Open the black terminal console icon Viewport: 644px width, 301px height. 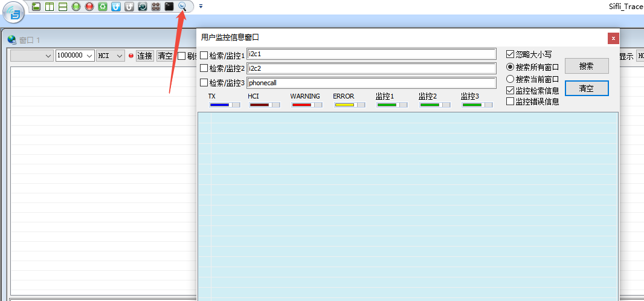pyautogui.click(x=169, y=6)
